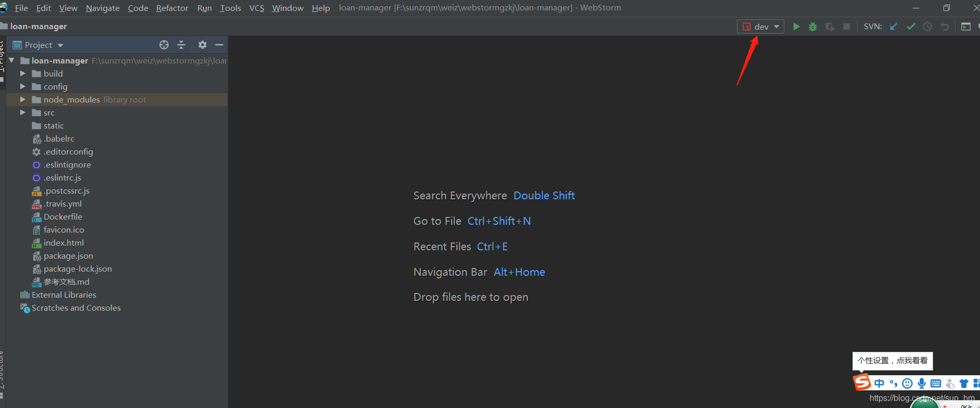Select the index.html file
This screenshot has width=980, height=408.
(x=58, y=243)
